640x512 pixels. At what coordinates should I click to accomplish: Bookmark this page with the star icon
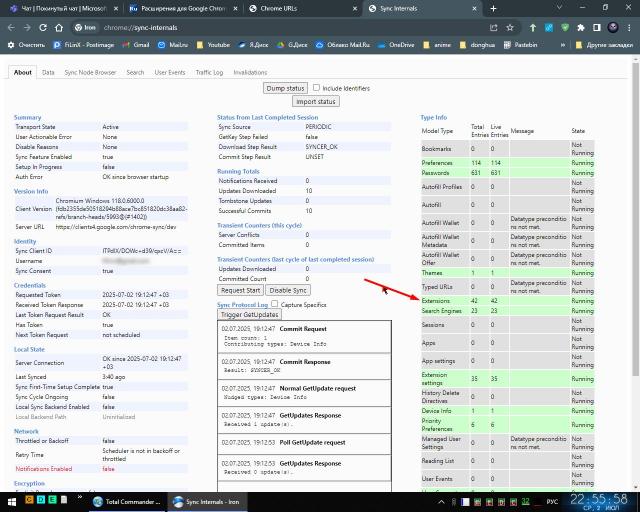[x=510, y=28]
